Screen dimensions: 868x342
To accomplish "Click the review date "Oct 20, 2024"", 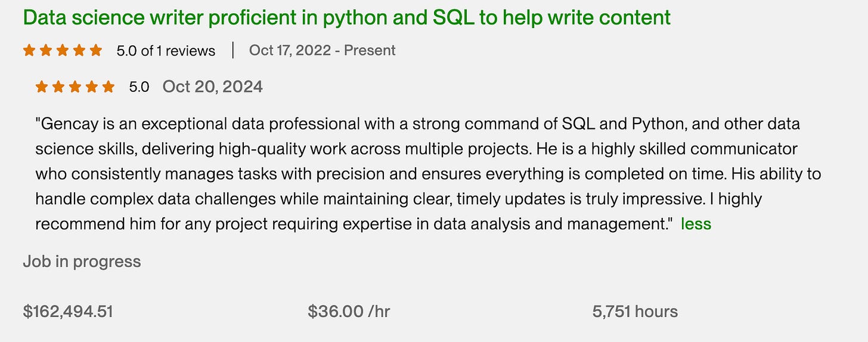I will coord(212,87).
